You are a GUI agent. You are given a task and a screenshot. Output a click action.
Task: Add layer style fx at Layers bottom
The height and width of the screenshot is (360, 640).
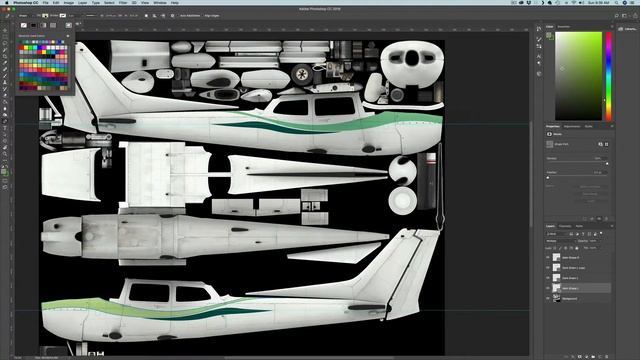(573, 357)
